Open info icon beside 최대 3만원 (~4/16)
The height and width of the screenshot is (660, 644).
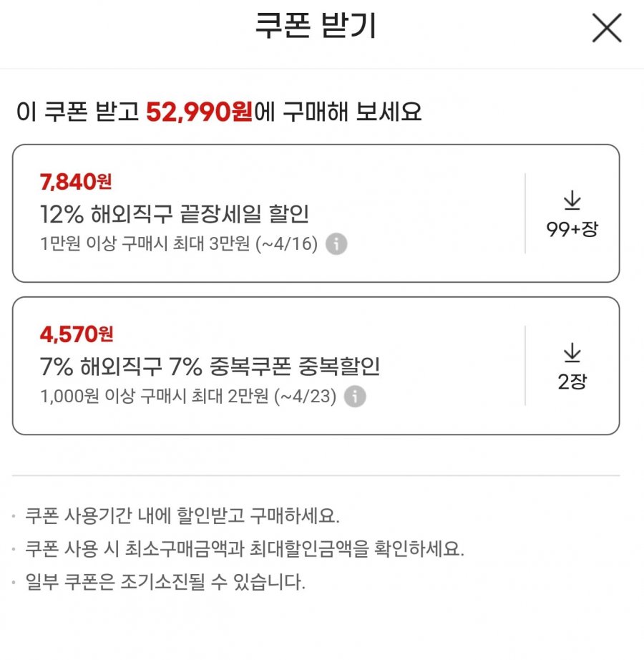click(336, 243)
